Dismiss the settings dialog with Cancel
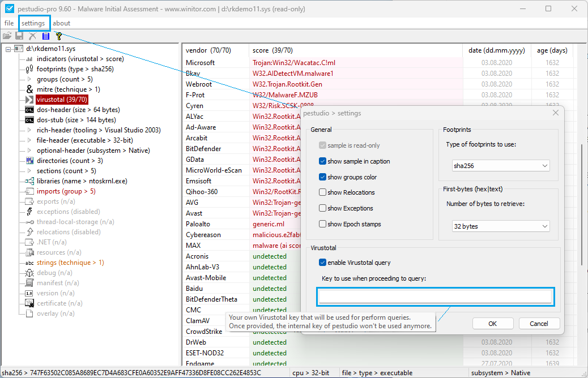588x378 pixels. (x=539, y=323)
